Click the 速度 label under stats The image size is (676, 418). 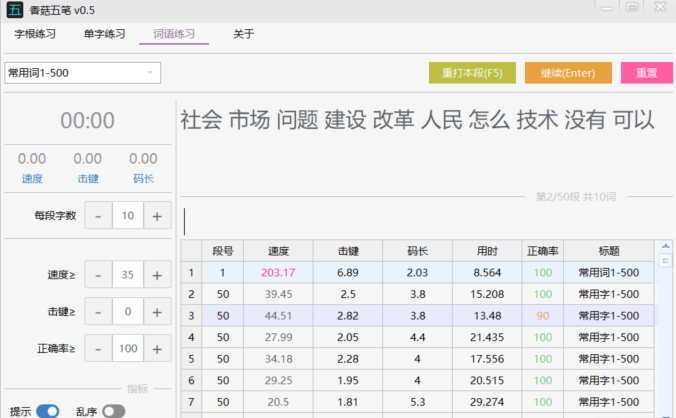(32, 178)
